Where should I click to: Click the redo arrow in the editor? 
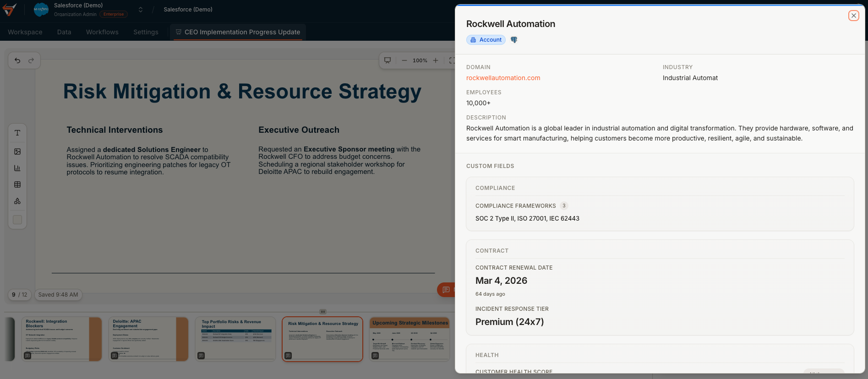point(31,60)
